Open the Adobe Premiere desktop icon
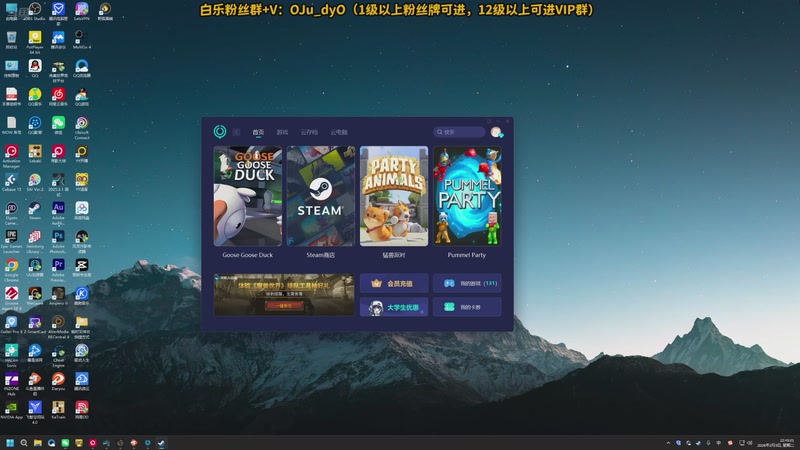Viewport: 800px width, 450px height. [x=58, y=270]
